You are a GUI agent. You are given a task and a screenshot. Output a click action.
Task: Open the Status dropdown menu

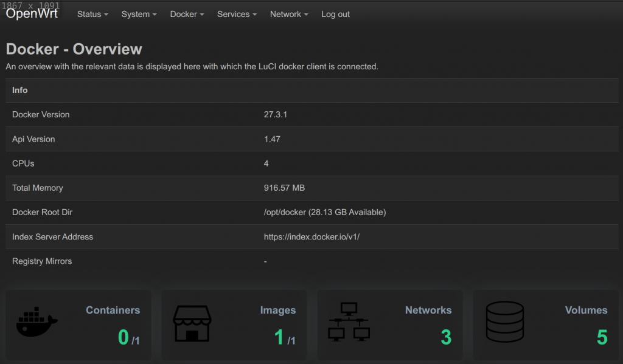click(x=92, y=15)
